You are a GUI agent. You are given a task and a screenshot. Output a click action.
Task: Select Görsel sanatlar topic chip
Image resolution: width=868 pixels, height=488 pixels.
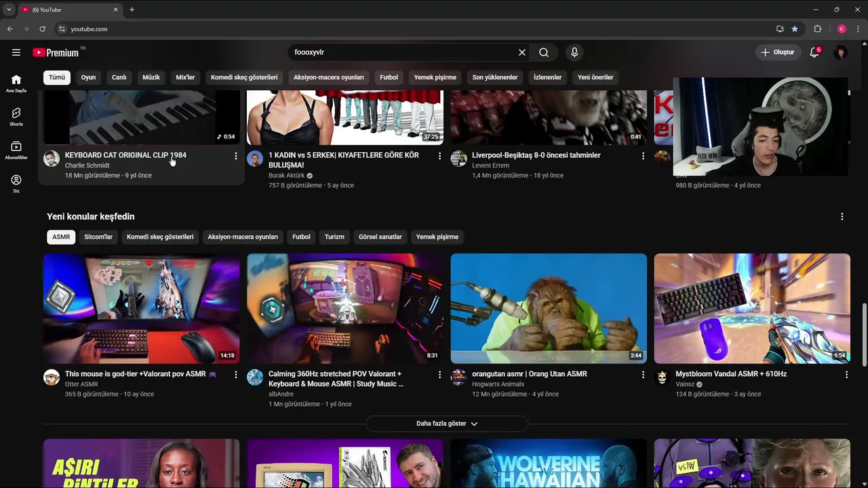(380, 237)
